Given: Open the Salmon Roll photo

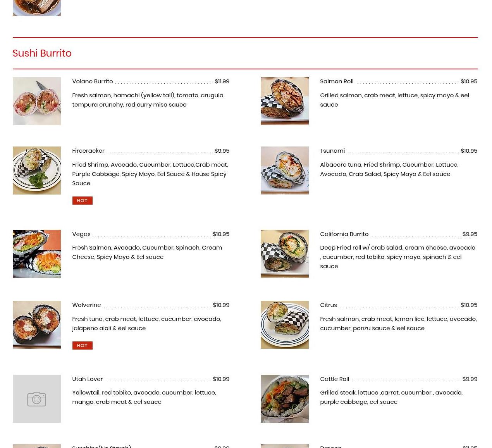Looking at the screenshot, I should coord(285,101).
